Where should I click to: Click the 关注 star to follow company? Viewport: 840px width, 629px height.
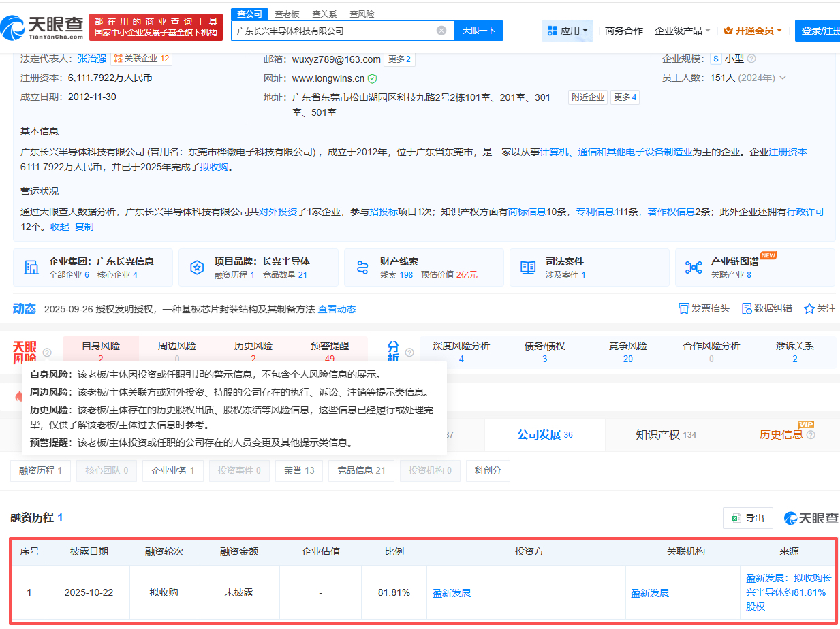coord(809,309)
